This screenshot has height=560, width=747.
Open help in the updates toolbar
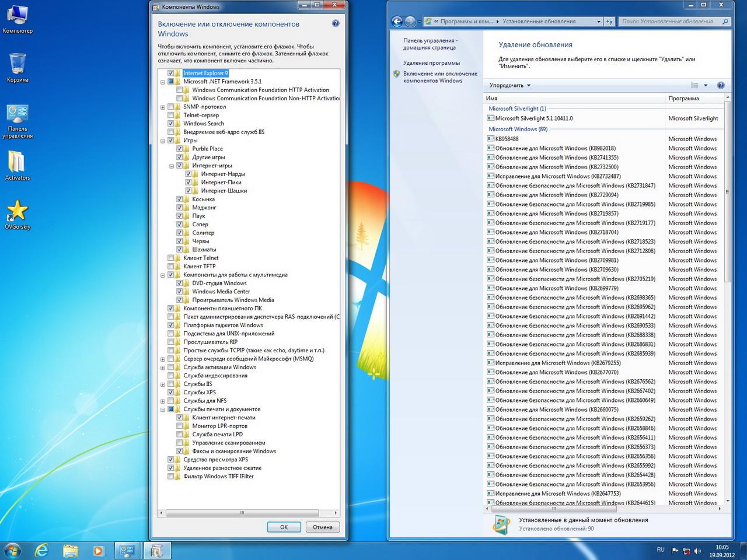pyautogui.click(x=721, y=85)
